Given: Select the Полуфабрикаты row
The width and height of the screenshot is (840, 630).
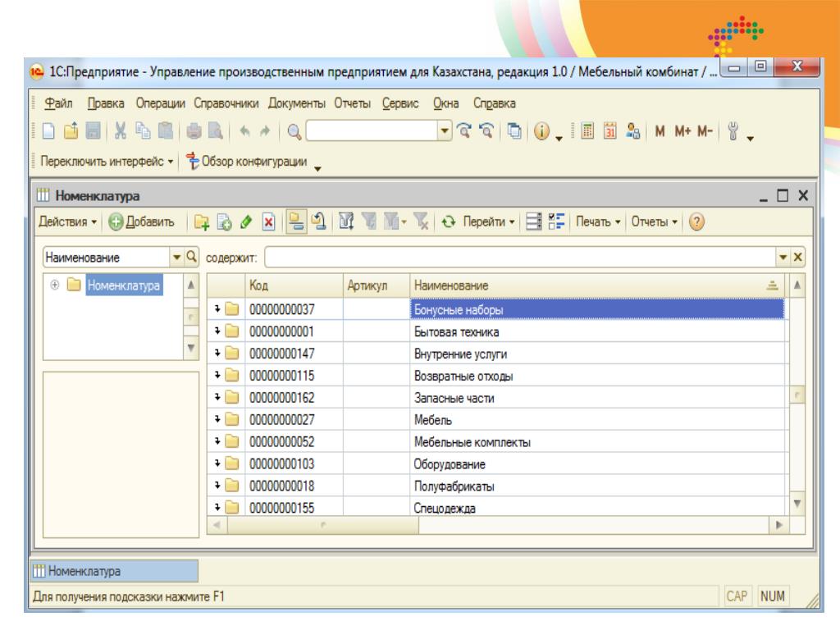Looking at the screenshot, I should pos(496,486).
